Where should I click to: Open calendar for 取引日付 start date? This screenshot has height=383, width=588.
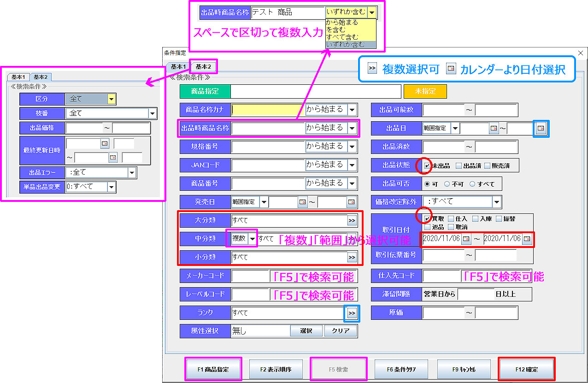(466, 239)
